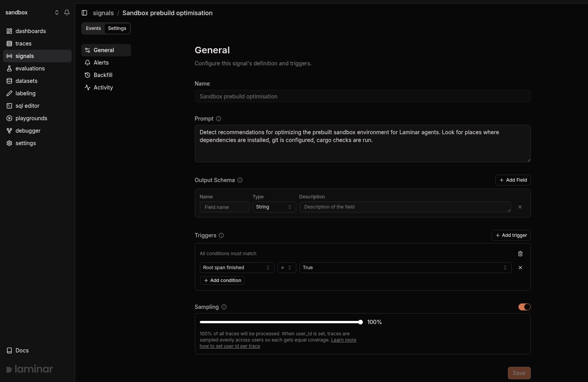This screenshot has height=382, width=588.
Task: Click the notification bell icon
Action: [67, 12]
